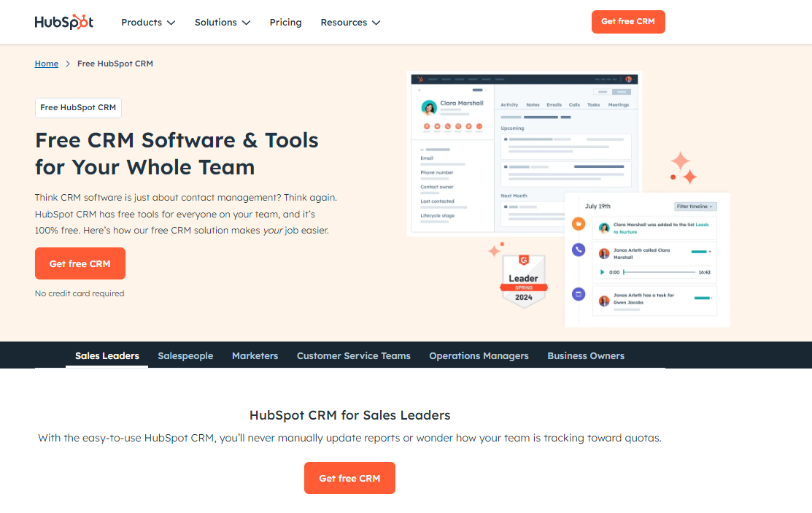Click the Meetings tab in CRM illustration

[619, 104]
